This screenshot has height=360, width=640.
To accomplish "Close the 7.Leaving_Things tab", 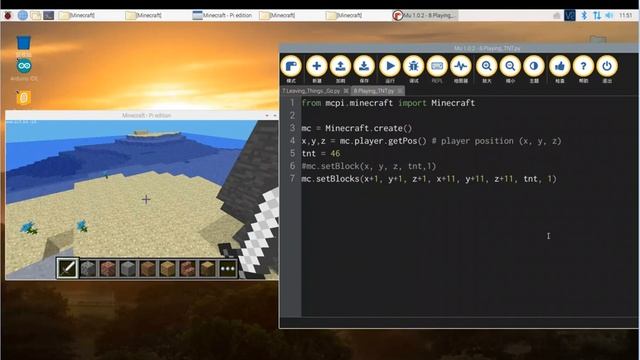I will (346, 91).
